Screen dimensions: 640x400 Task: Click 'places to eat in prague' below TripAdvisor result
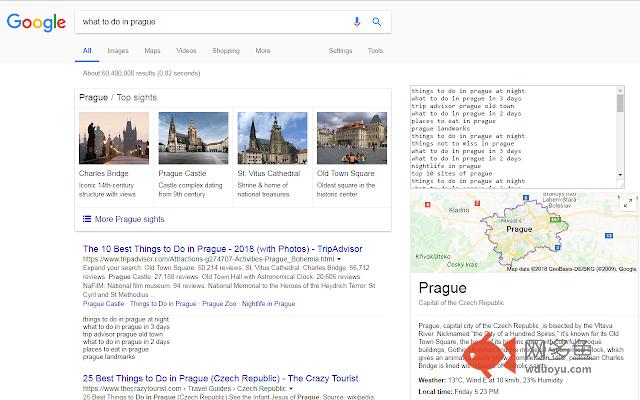tap(116, 349)
